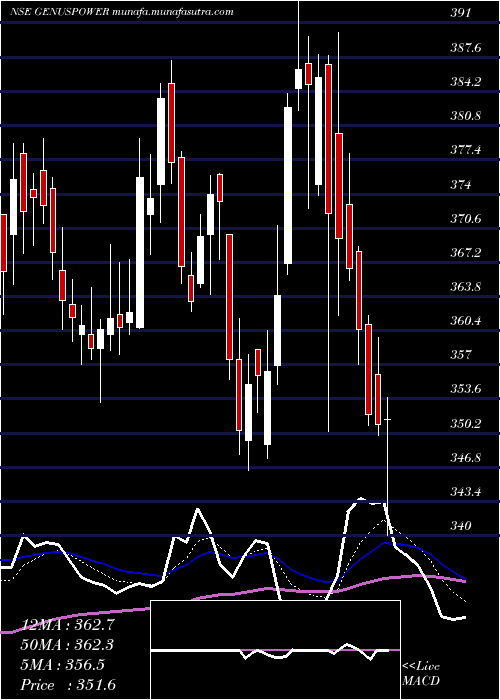Image resolution: width=500 pixels, height=700 pixels.
Task: Click the thick white oscillator line peak
Action: [361, 499]
